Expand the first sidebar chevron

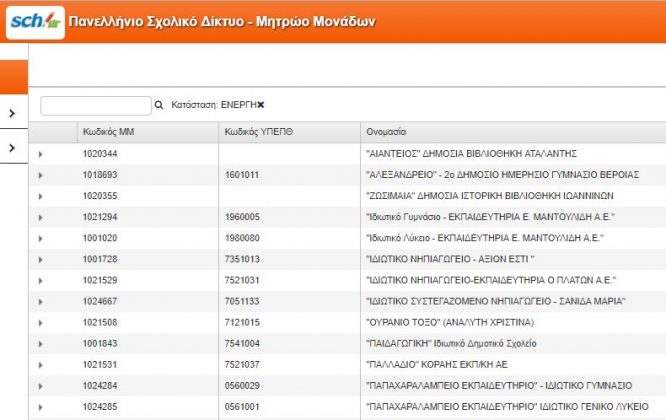[x=12, y=113]
